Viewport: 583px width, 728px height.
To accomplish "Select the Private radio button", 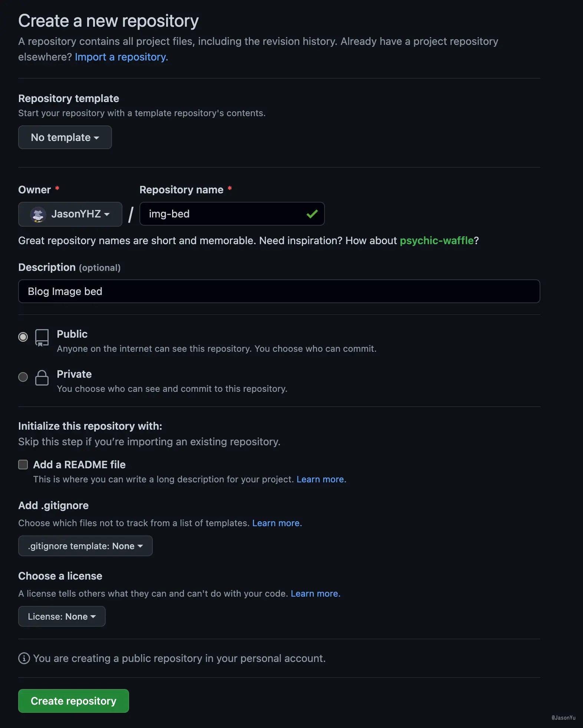I will click(23, 377).
